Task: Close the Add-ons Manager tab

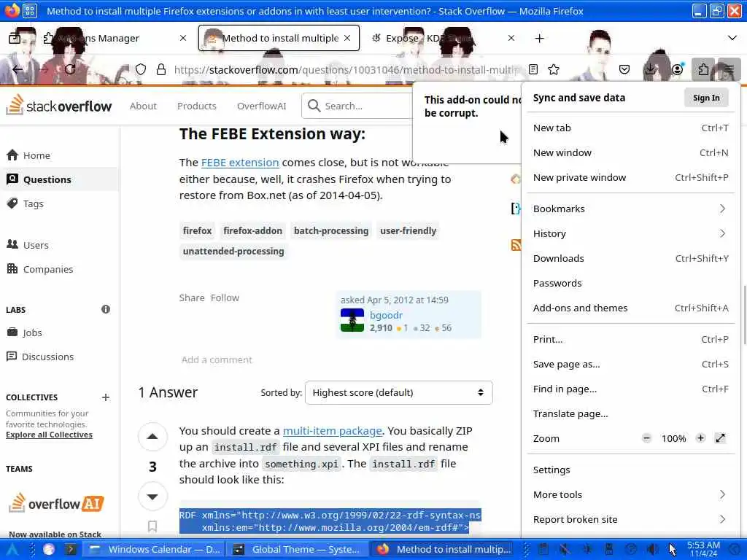Action: 183,38
